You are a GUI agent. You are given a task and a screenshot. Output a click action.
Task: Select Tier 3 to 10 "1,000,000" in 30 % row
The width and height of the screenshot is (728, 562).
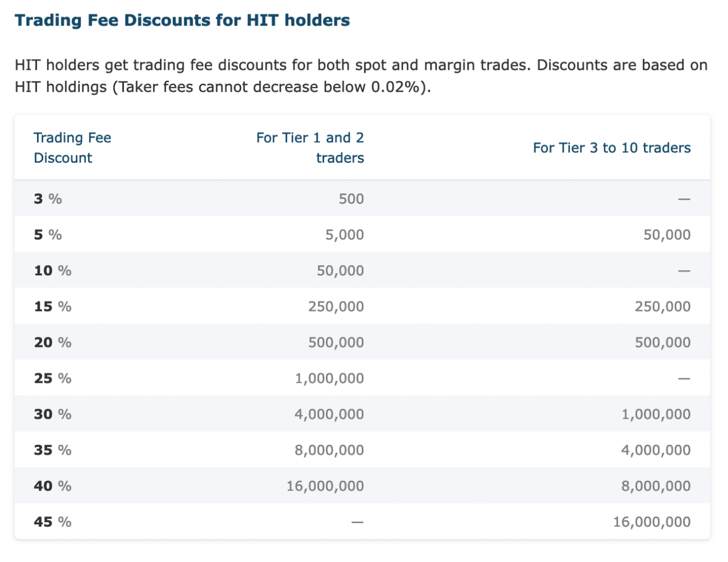pos(656,414)
